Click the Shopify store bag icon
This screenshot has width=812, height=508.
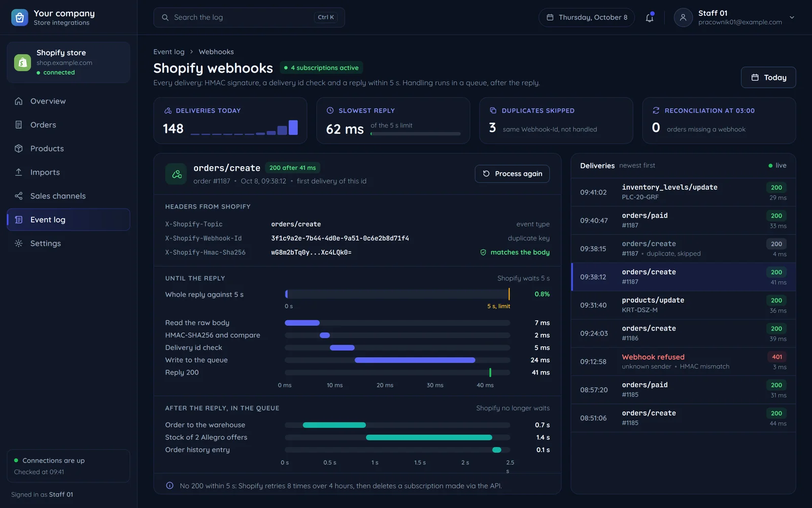(22, 62)
